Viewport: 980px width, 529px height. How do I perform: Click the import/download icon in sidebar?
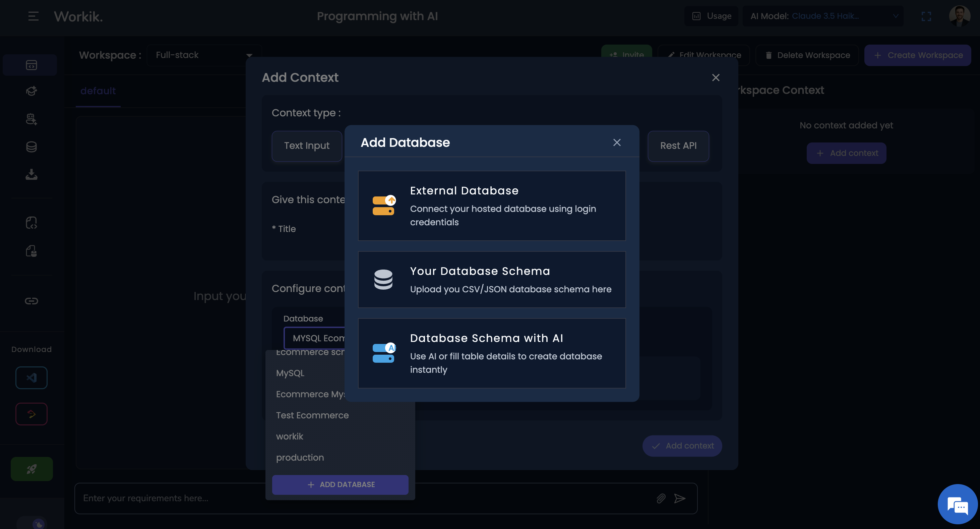click(31, 174)
